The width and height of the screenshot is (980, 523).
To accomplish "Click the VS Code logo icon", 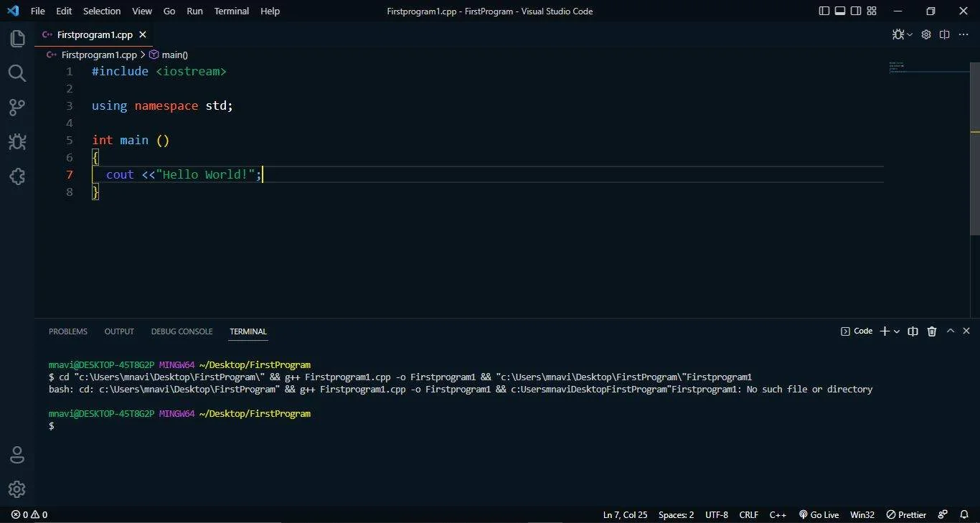I will (13, 11).
